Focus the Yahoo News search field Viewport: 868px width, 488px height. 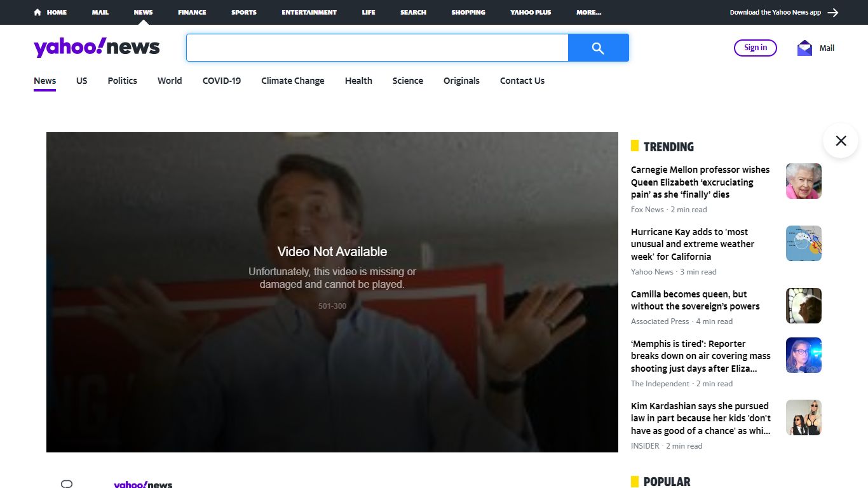[377, 48]
